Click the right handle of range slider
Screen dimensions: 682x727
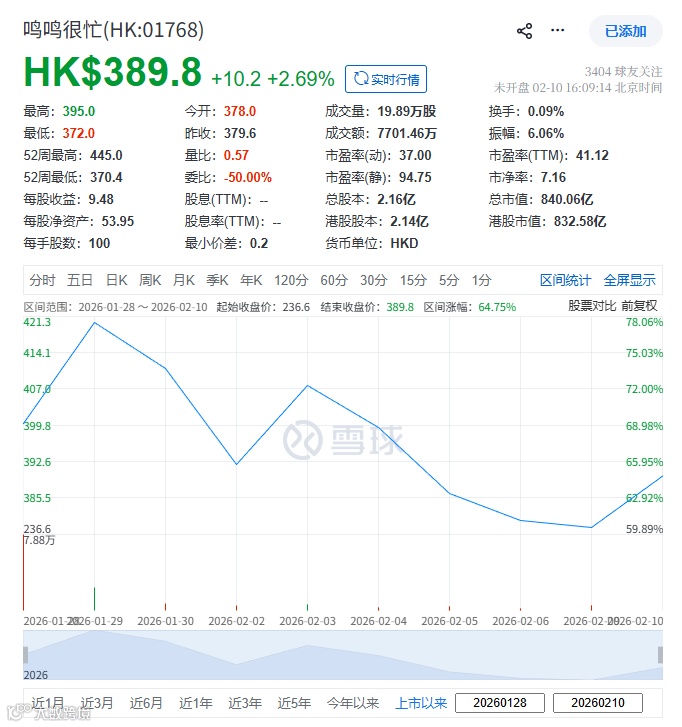coord(660,655)
